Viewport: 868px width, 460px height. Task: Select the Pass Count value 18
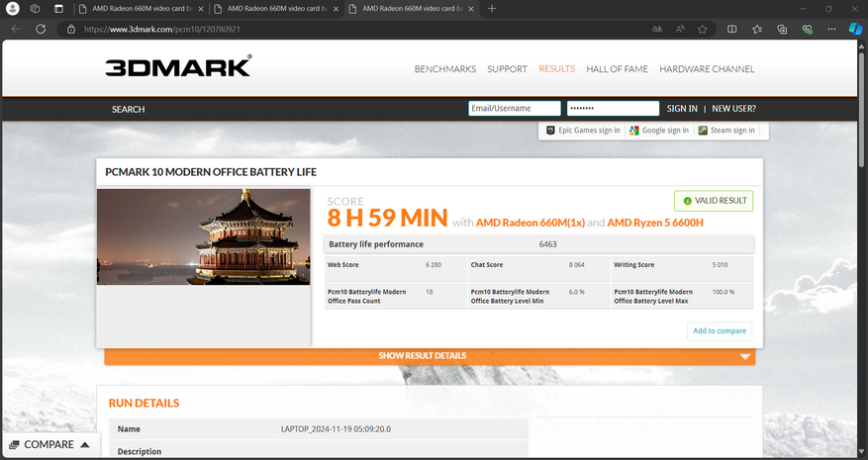(x=430, y=292)
